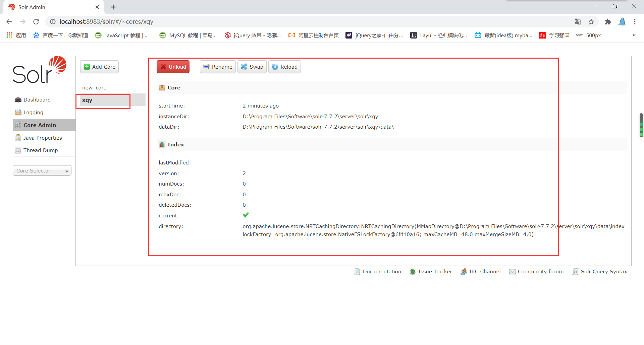The image size is (644, 345).
Task: Click the address bar URL
Action: point(106,22)
